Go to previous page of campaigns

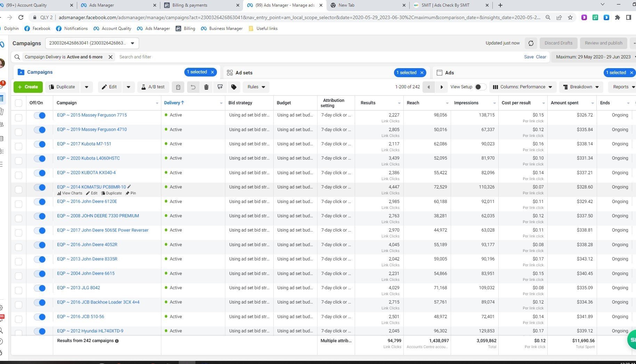(428, 87)
